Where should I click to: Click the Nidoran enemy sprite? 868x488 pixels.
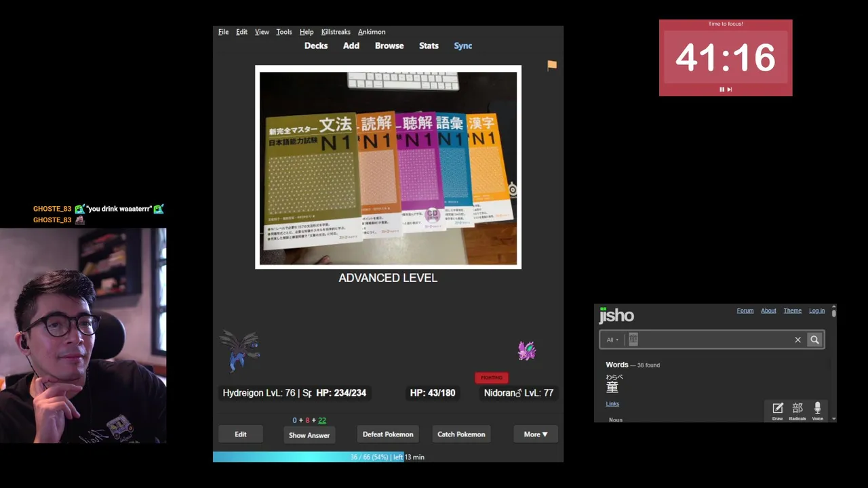pyautogui.click(x=527, y=350)
